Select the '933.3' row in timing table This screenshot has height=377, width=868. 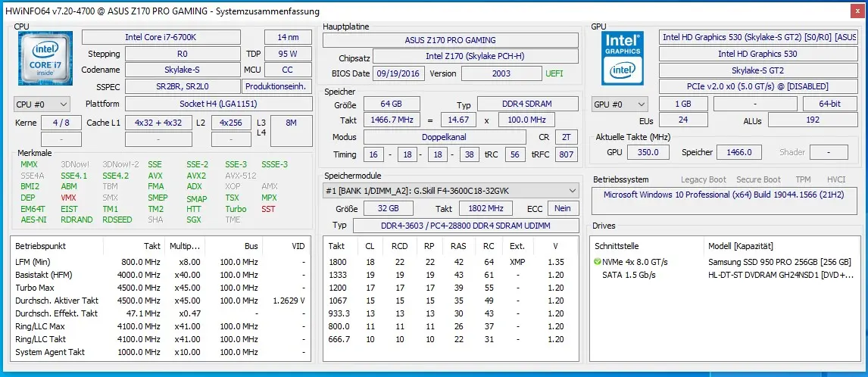(x=452, y=313)
